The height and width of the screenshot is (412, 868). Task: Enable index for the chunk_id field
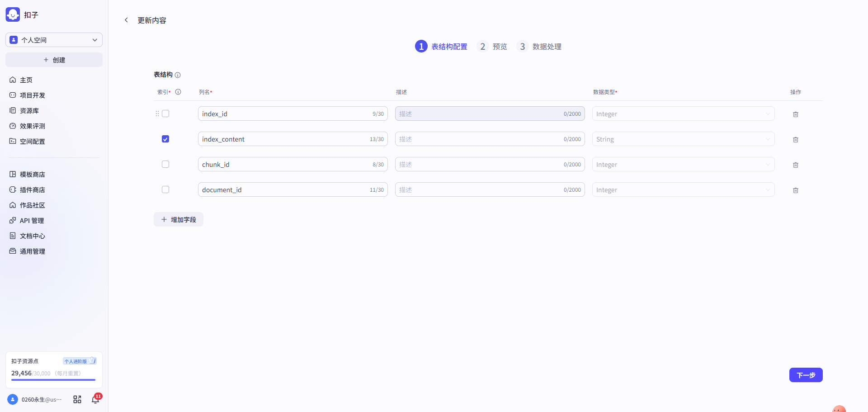tap(165, 164)
